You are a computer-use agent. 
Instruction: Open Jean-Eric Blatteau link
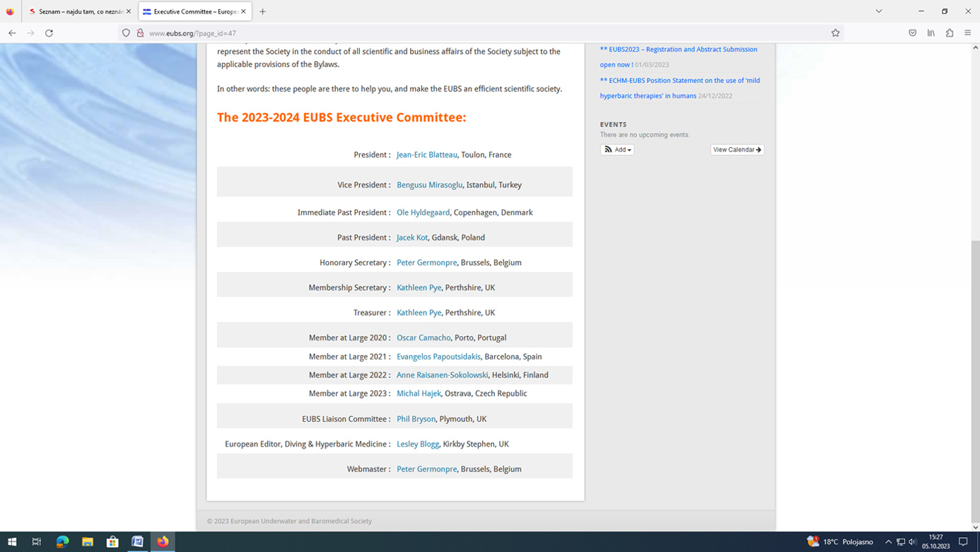(x=426, y=154)
